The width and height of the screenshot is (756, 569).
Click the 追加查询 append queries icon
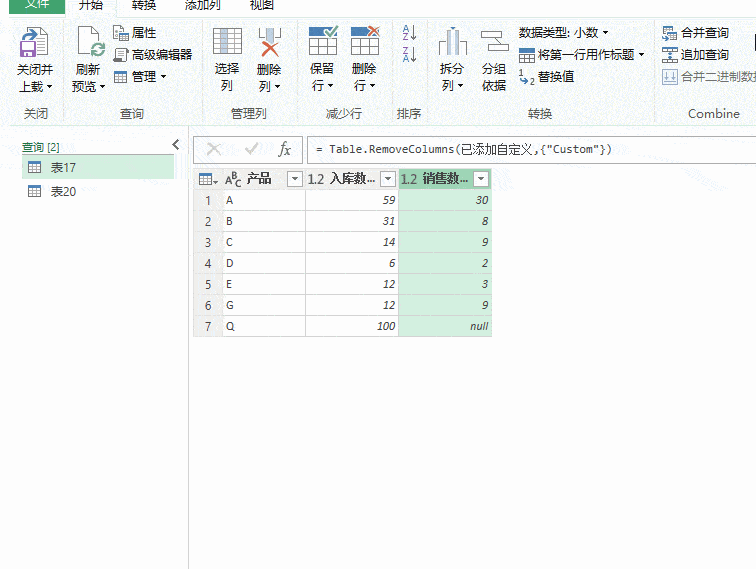pos(669,54)
